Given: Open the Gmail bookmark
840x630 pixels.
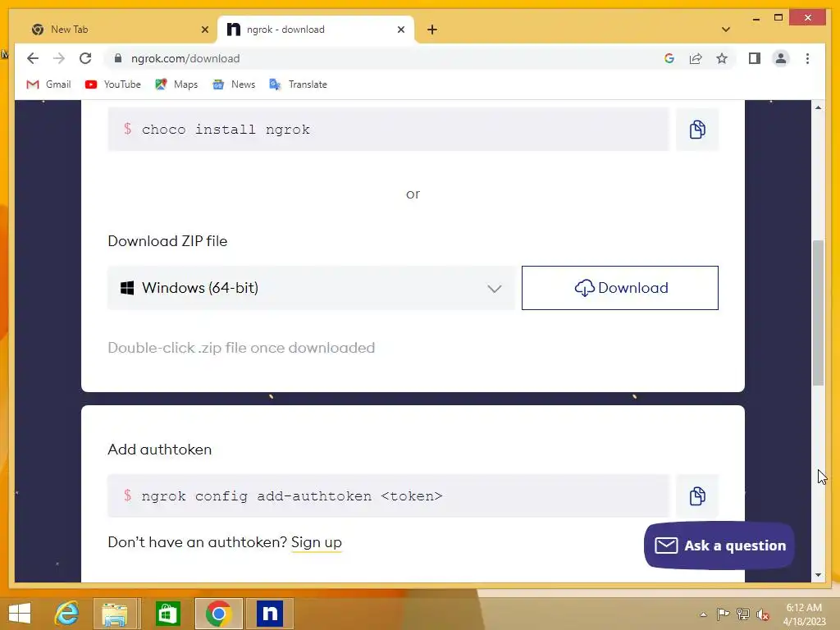Looking at the screenshot, I should pyautogui.click(x=48, y=84).
